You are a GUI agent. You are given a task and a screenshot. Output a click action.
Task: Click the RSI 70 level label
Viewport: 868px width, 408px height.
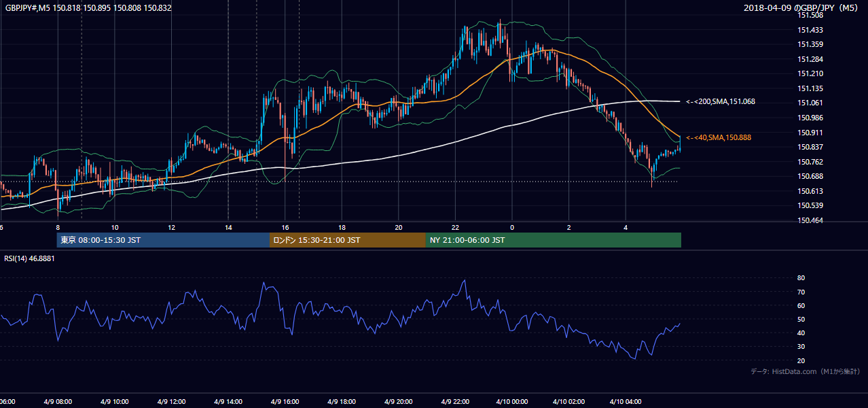coord(801,292)
